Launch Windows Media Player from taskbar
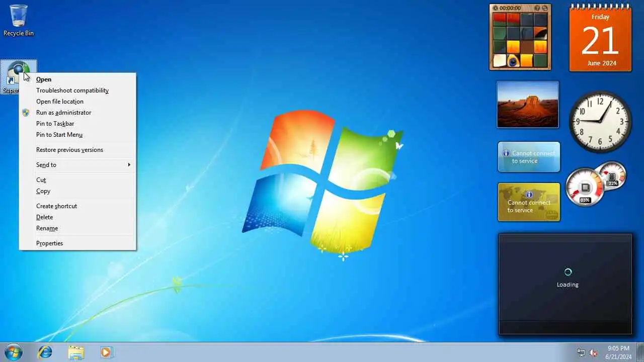 [107, 352]
